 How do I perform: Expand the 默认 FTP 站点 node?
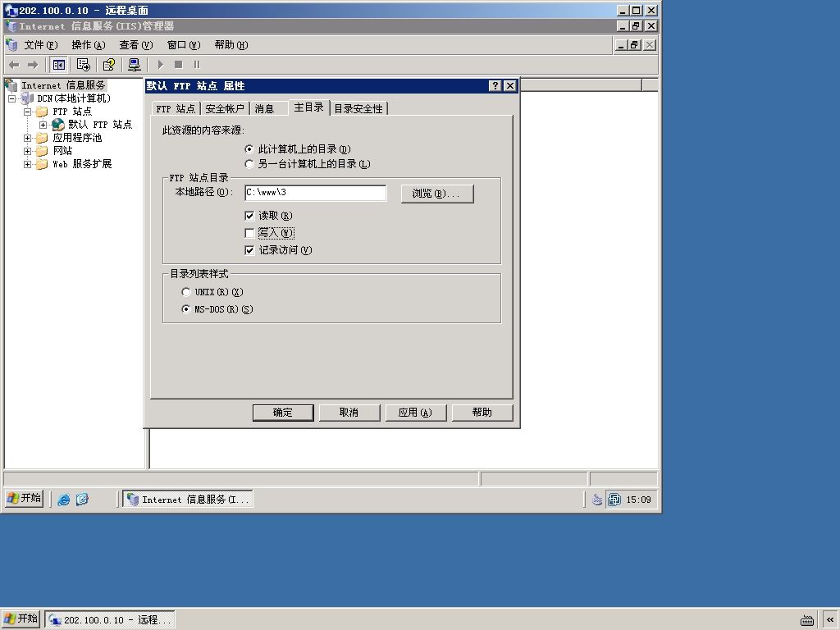pos(43,125)
